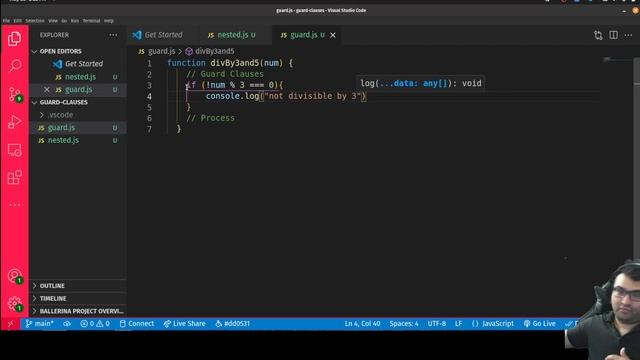The height and width of the screenshot is (360, 640).
Task: Expand the .vscode folder
Action: pyautogui.click(x=60, y=115)
